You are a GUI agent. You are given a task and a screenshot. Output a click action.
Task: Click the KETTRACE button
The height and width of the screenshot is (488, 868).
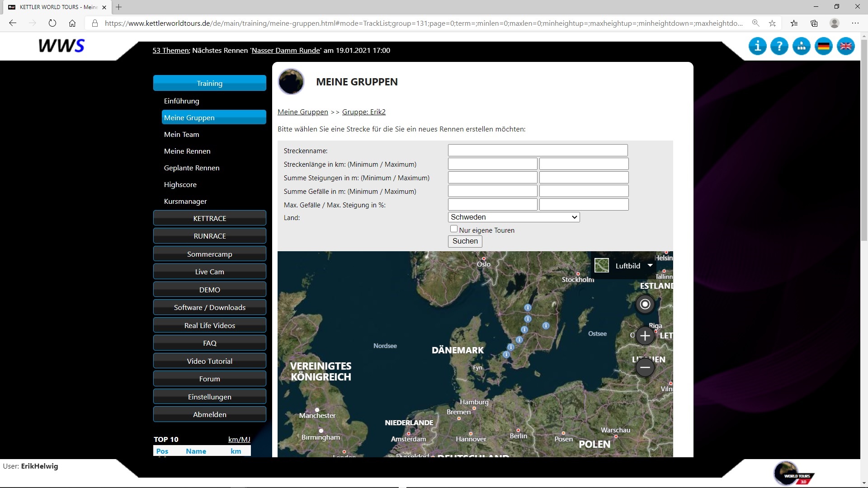(x=210, y=218)
